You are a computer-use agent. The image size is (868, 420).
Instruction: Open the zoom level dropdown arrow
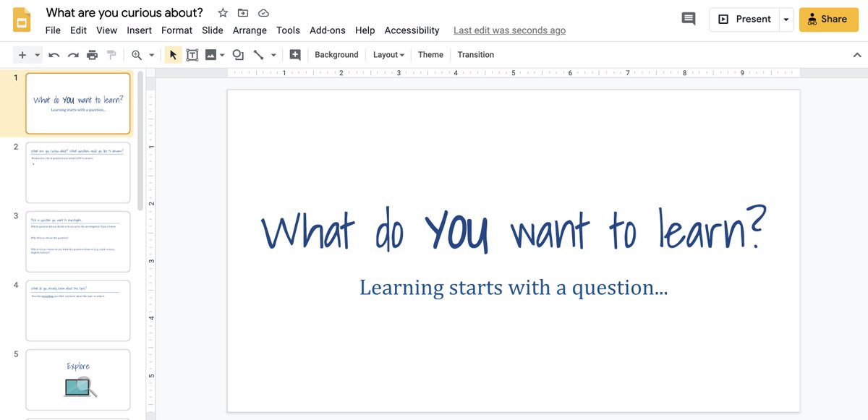pyautogui.click(x=151, y=55)
